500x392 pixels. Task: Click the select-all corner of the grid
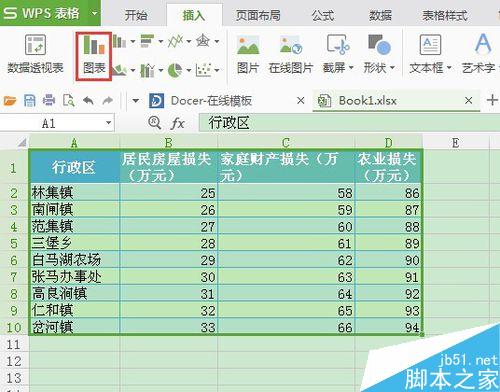click(x=22, y=143)
